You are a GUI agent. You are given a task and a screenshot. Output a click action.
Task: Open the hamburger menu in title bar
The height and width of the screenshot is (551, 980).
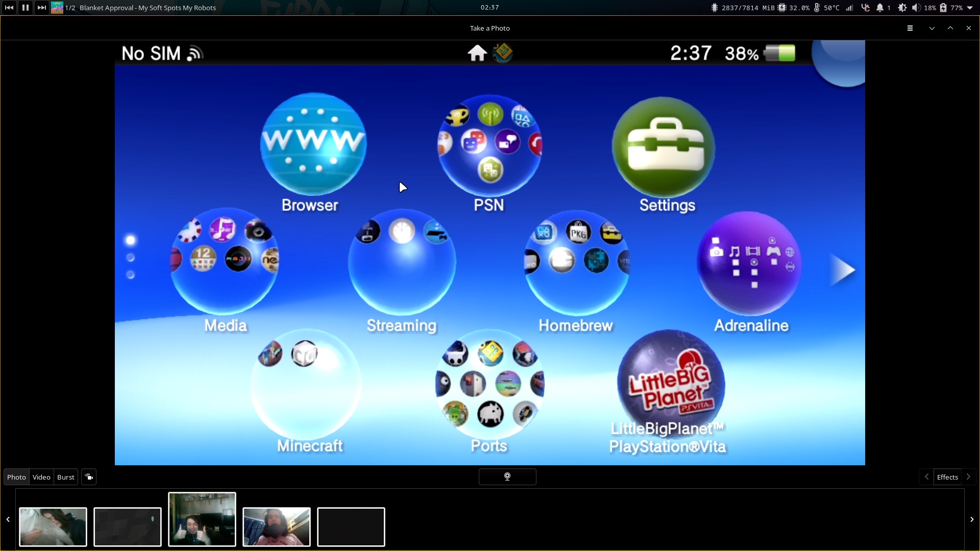910,28
